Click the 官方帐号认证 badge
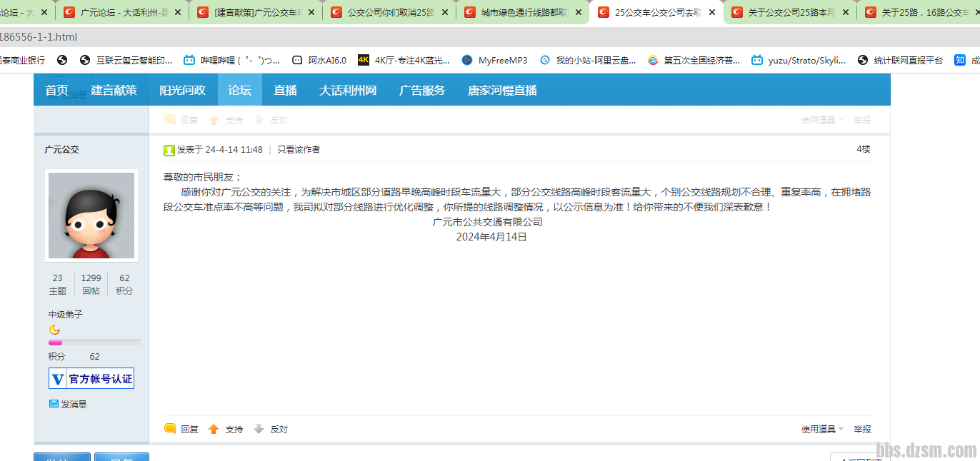This screenshot has width=980, height=461. (91, 379)
